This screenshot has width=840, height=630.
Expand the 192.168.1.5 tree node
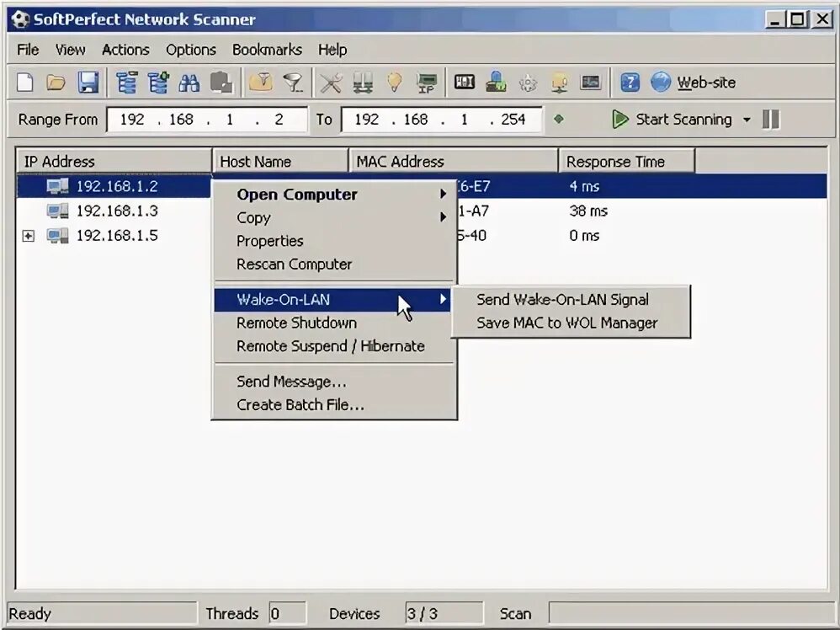pyautogui.click(x=29, y=236)
